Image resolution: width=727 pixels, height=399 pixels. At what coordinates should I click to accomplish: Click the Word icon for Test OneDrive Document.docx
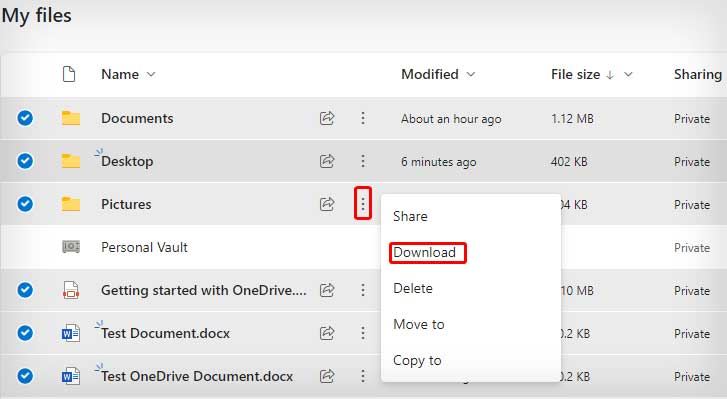click(x=71, y=376)
